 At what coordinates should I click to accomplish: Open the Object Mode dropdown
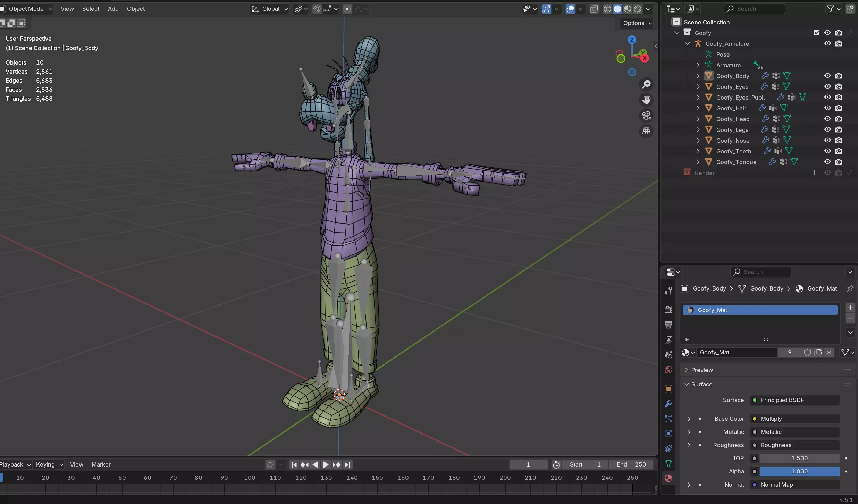coord(27,9)
